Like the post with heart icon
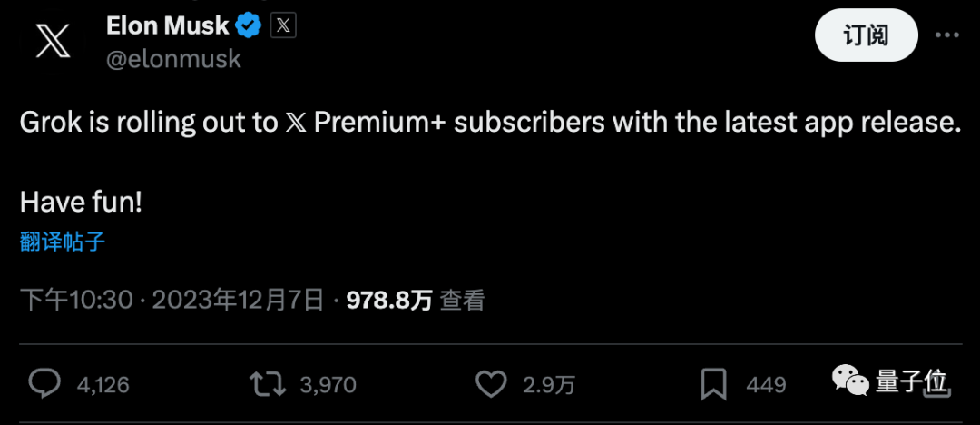980x425 pixels. tap(492, 384)
